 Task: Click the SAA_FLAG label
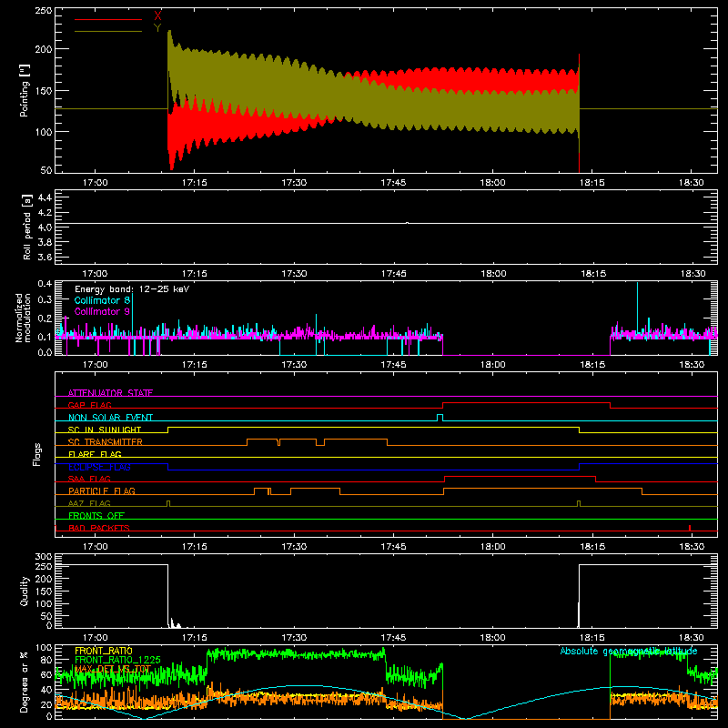point(89,479)
